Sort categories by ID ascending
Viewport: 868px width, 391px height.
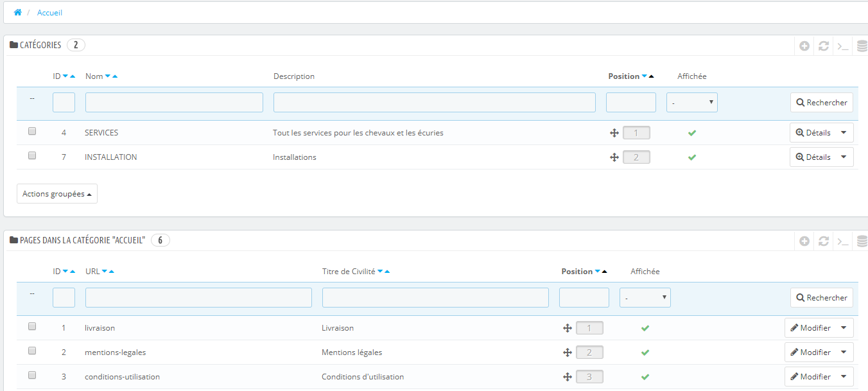click(x=73, y=76)
